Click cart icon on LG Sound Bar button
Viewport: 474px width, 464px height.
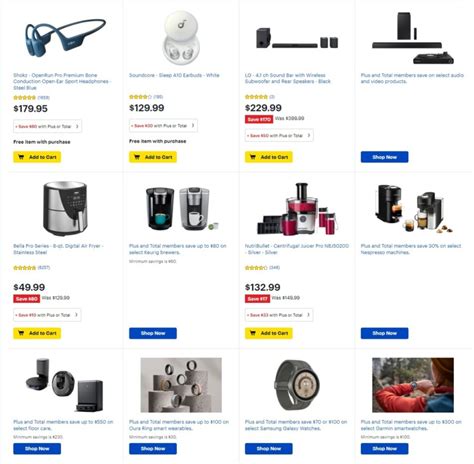253,157
